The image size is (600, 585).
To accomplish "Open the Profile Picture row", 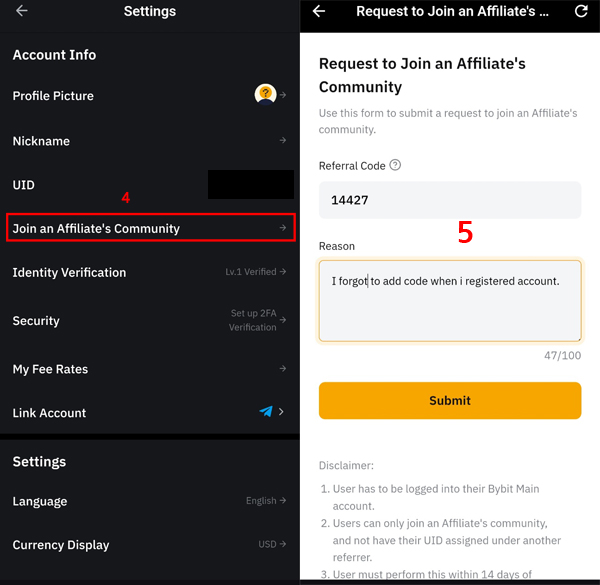I will [x=150, y=95].
